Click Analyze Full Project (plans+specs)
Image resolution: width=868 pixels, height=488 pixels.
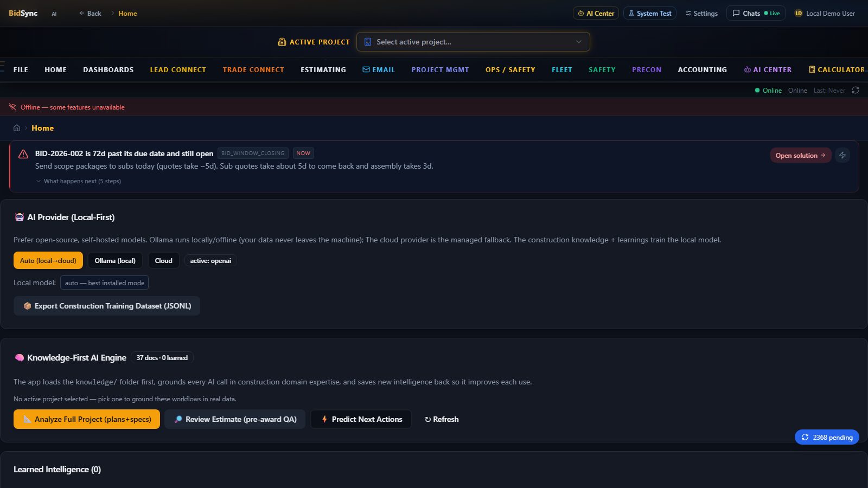point(87,419)
